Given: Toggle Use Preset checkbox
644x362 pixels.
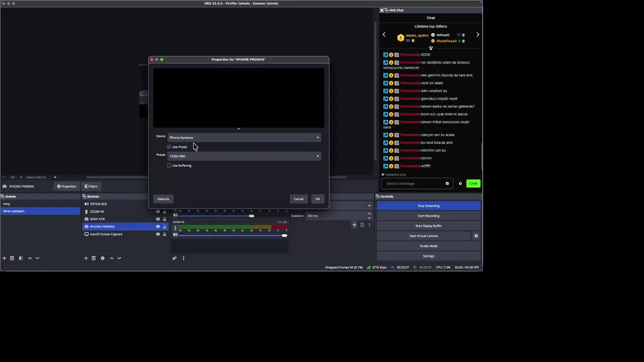Looking at the screenshot, I should 169,147.
